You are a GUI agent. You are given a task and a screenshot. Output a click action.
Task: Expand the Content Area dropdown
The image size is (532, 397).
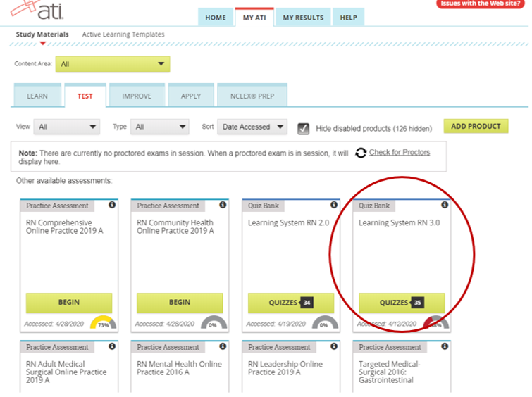point(113,64)
